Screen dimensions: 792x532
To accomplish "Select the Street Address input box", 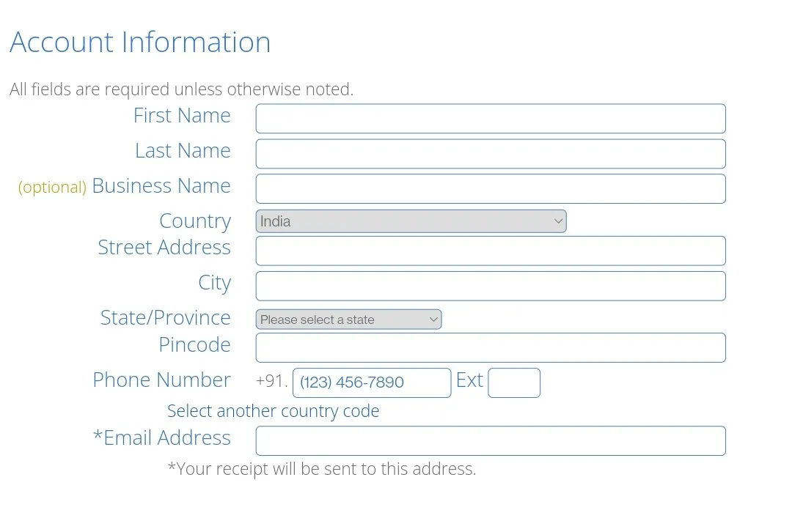I will click(491, 251).
